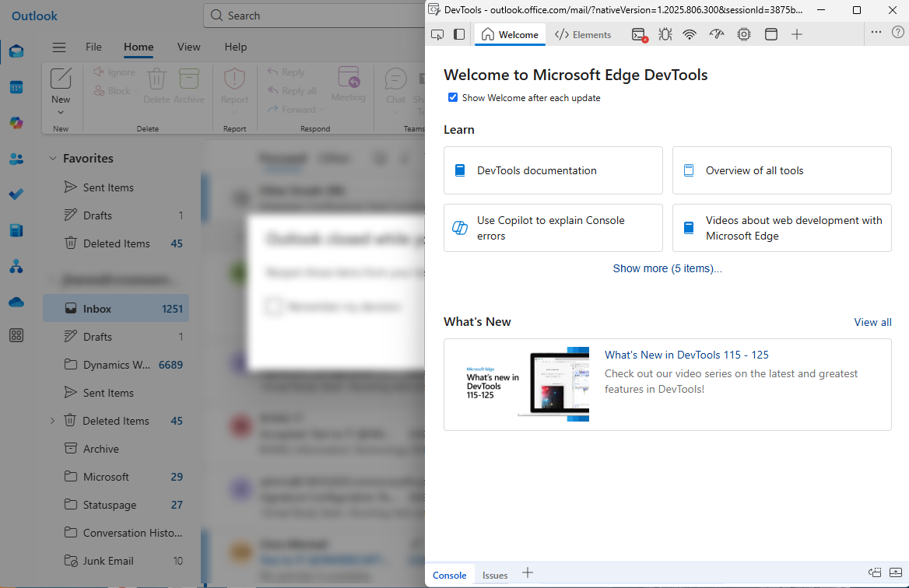Open the Sources bug icon tool
The height and width of the screenshot is (588, 909).
pos(665,34)
